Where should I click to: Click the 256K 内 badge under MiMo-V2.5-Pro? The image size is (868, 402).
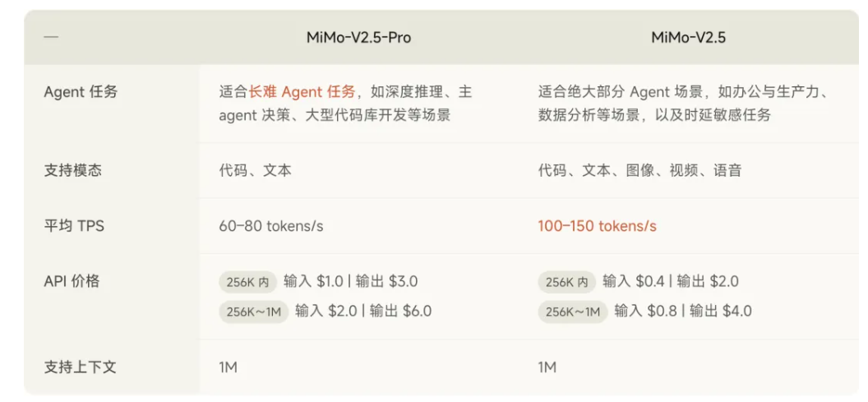(247, 282)
